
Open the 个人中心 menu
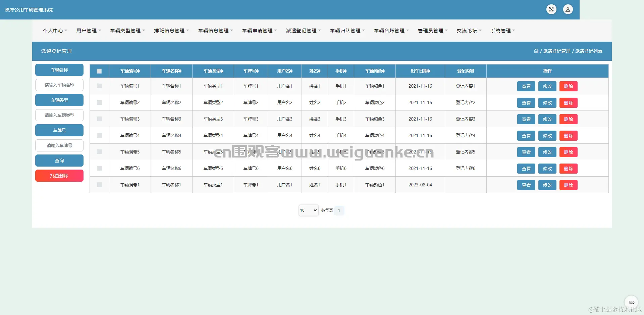pyautogui.click(x=55, y=31)
